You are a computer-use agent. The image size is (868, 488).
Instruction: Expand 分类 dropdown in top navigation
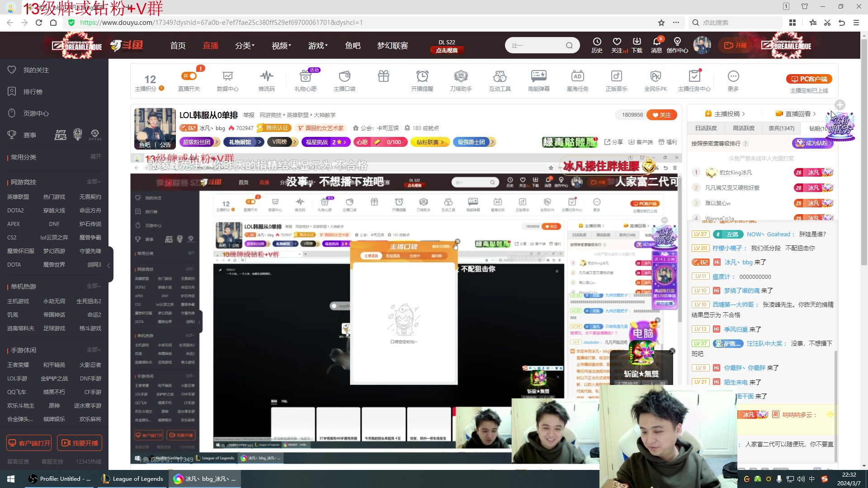(x=245, y=46)
